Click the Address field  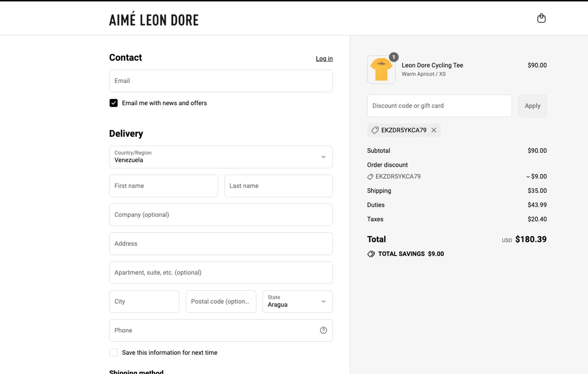[221, 244]
